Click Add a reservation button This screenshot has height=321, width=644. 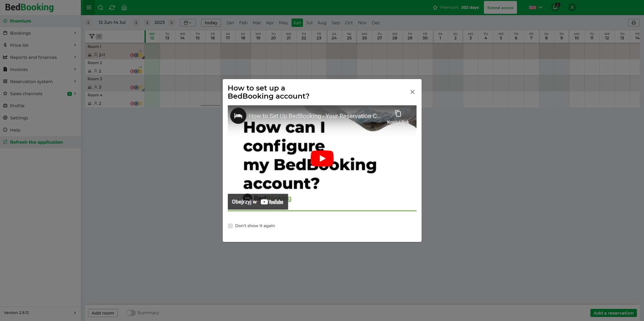point(613,313)
